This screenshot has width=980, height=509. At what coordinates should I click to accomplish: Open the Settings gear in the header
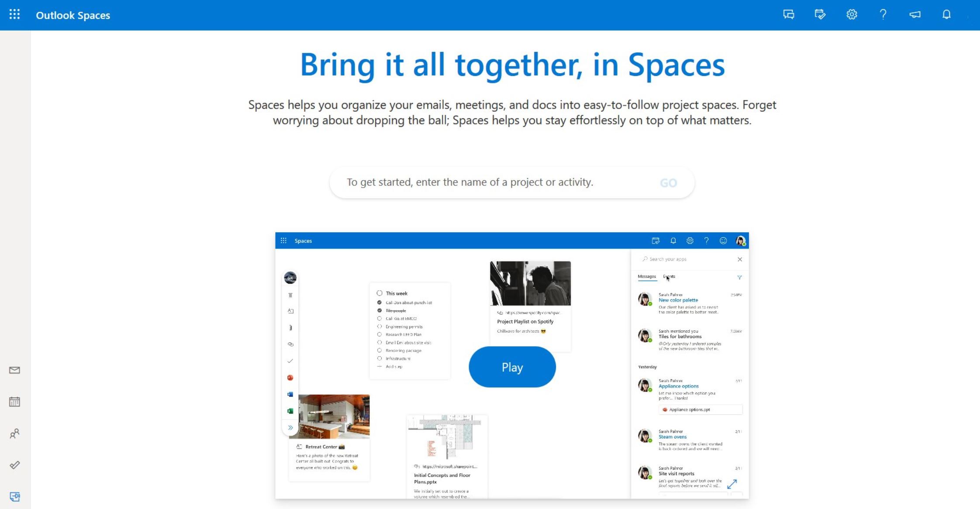[851, 14]
